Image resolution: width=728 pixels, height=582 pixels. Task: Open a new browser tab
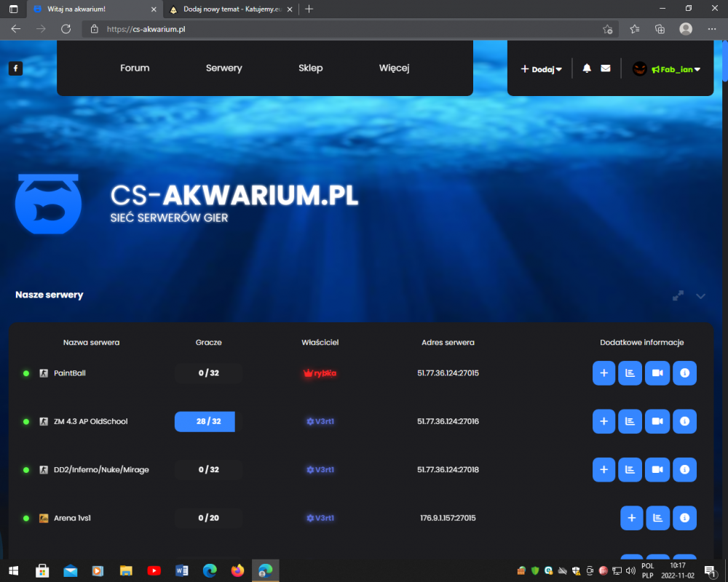point(309,9)
